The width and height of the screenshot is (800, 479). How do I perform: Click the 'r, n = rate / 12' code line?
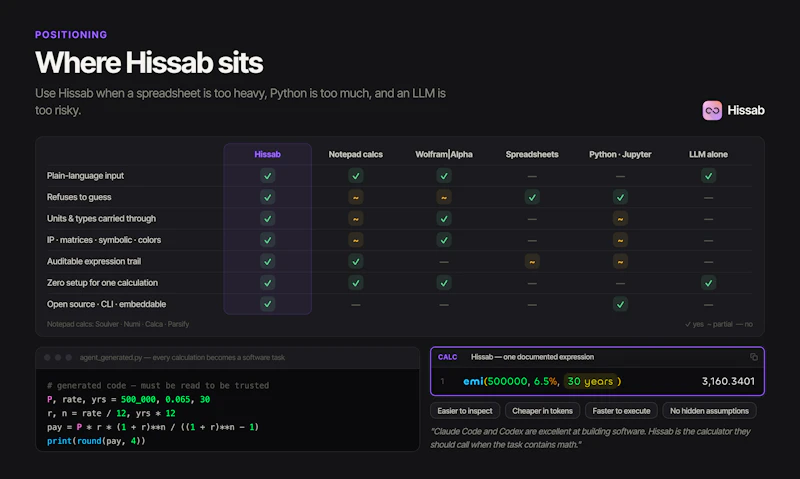pos(111,413)
